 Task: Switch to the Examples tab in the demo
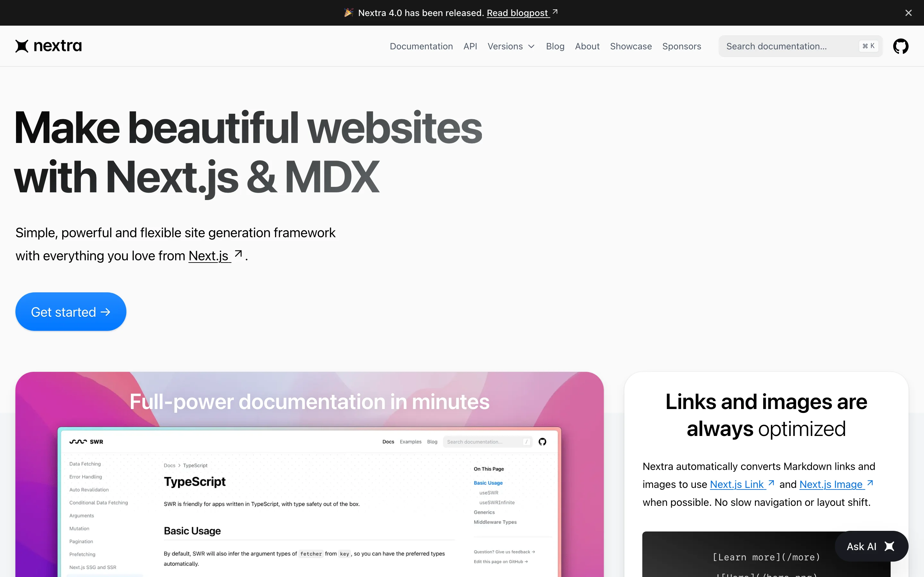pyautogui.click(x=410, y=441)
